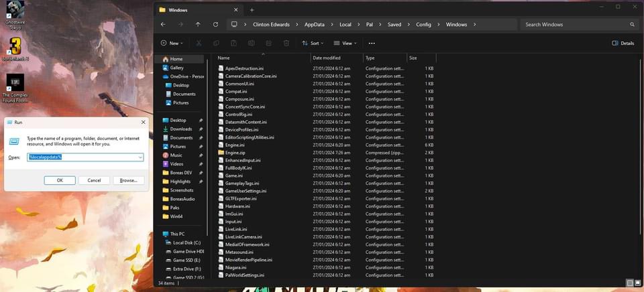Click the Search Windows field
Screen dimensions: 644x292
pos(574,24)
